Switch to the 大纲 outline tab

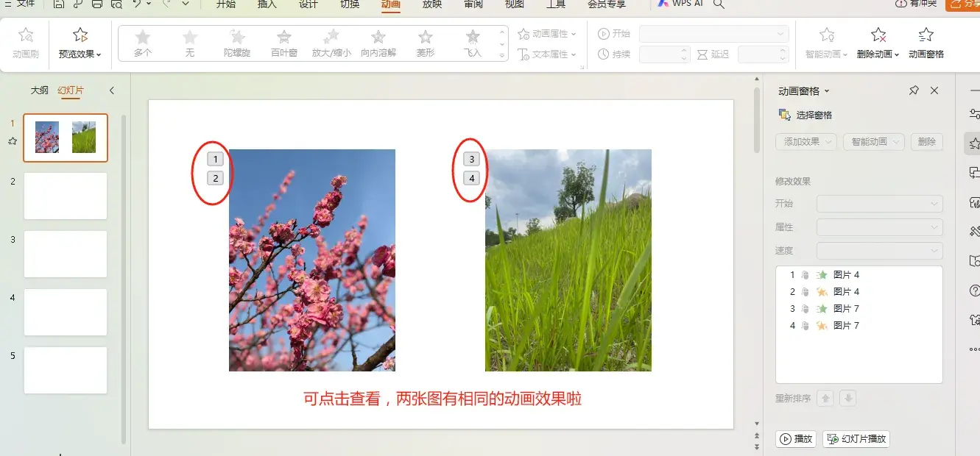click(39, 90)
